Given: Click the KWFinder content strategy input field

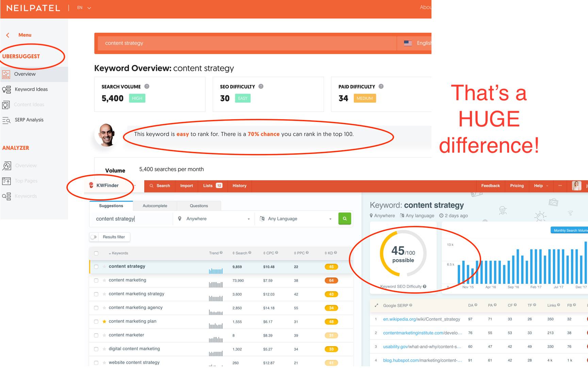Looking at the screenshot, I should coord(131,219).
